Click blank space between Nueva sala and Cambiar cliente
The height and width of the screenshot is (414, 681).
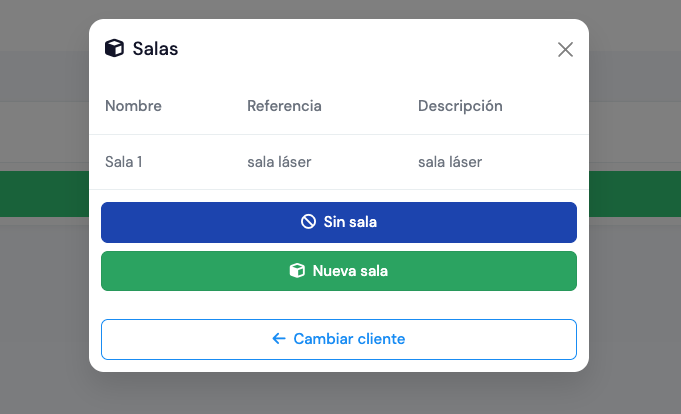[338, 305]
